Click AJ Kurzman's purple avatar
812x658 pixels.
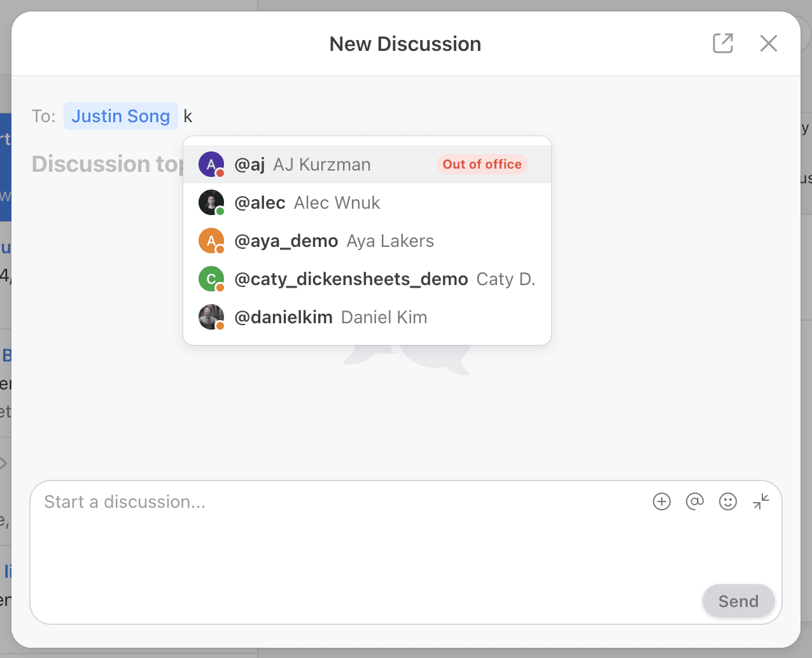(x=211, y=164)
